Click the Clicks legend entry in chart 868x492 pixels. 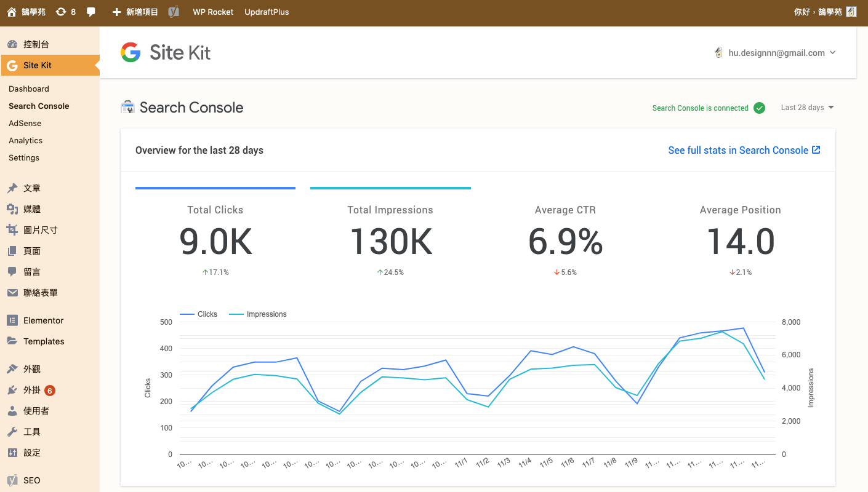(x=198, y=314)
